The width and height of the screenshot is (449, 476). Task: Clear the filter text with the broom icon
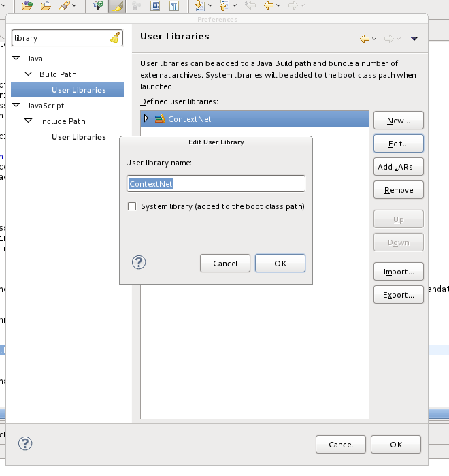(x=115, y=38)
